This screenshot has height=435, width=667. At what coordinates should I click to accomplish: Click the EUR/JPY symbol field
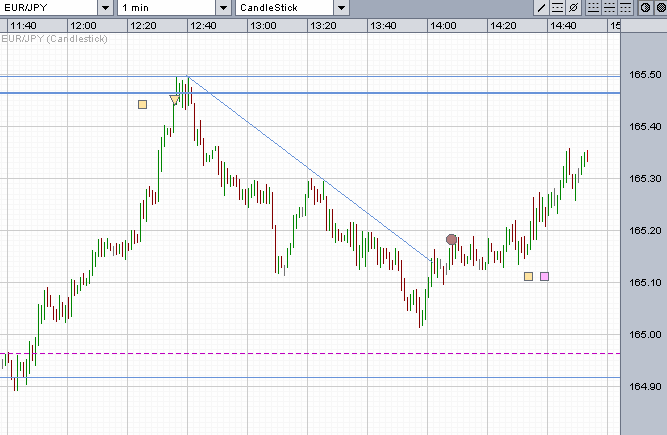point(49,8)
